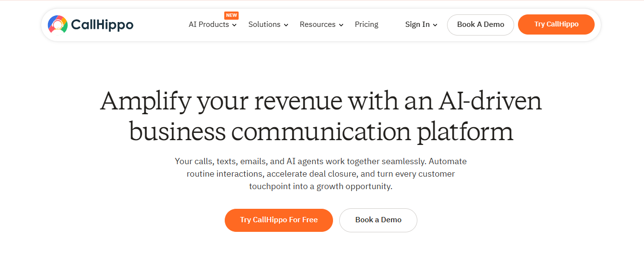The width and height of the screenshot is (644, 264).
Task: Click the 'growth opportunity' description line
Action: coord(321,186)
